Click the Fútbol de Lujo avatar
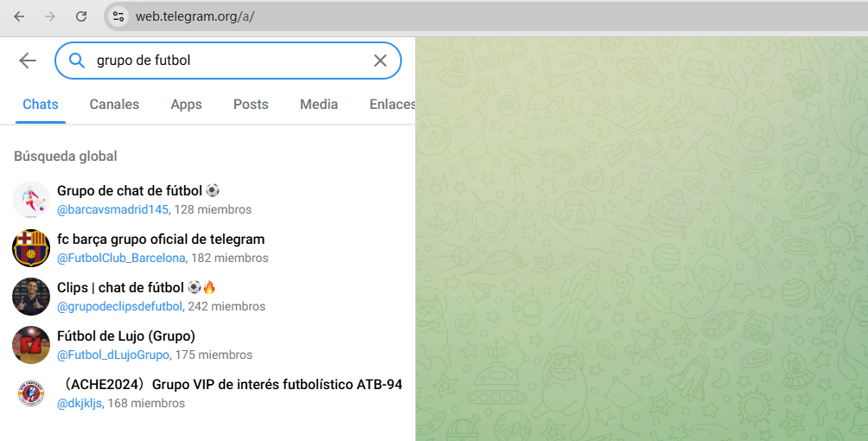Screen dimensions: 868x441 point(31,345)
